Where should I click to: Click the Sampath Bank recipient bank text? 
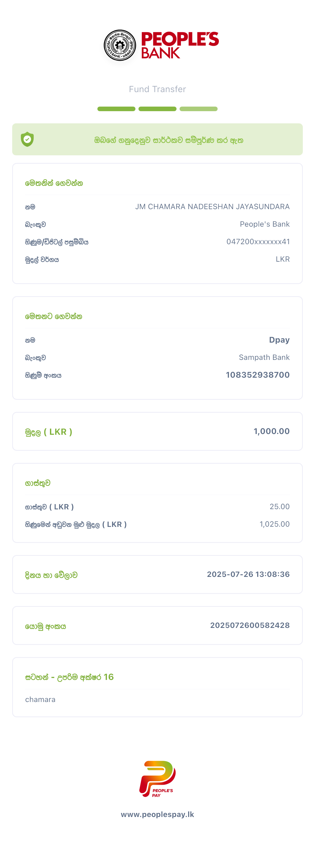tap(264, 357)
